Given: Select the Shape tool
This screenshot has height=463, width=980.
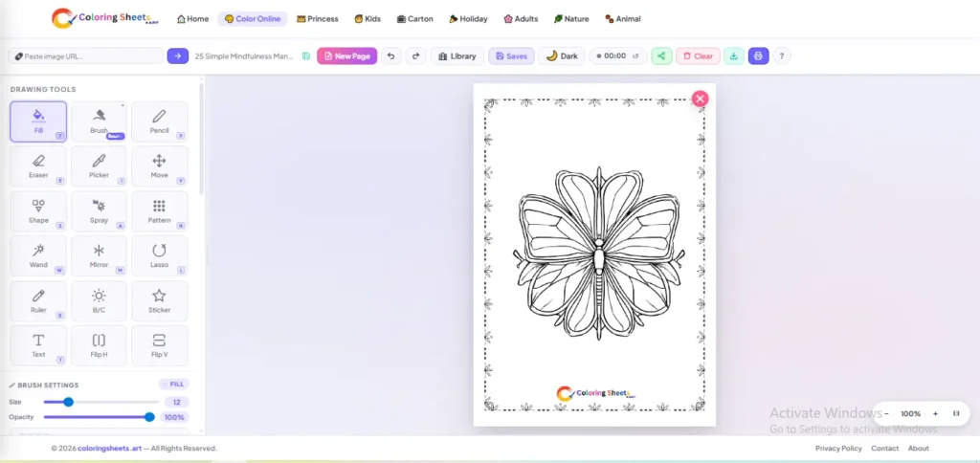Looking at the screenshot, I should click(x=38, y=211).
